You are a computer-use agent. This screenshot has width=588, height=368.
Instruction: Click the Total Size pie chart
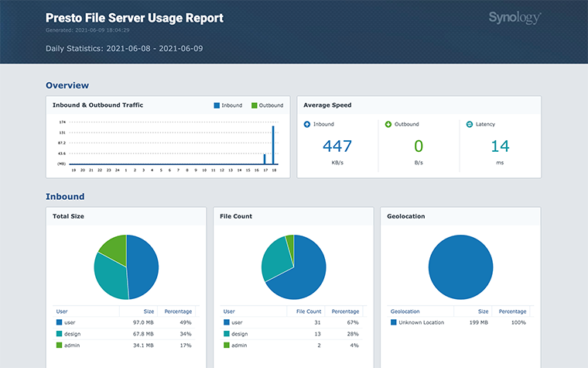tap(126, 267)
